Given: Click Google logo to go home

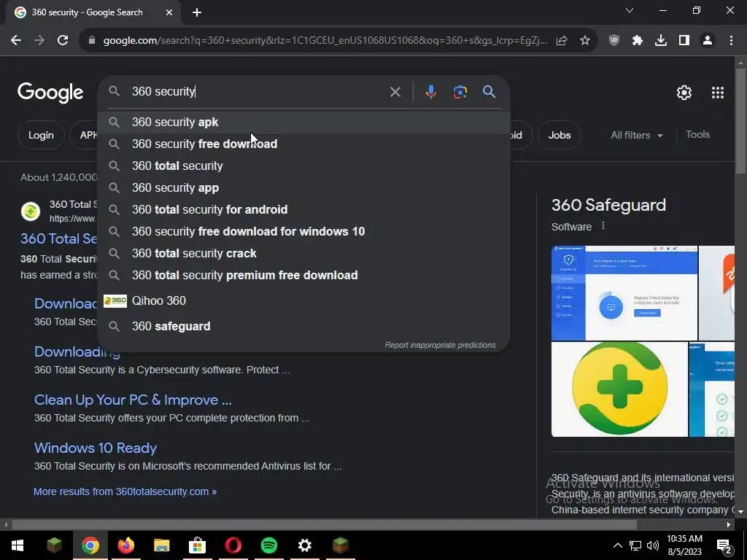Looking at the screenshot, I should [x=50, y=93].
